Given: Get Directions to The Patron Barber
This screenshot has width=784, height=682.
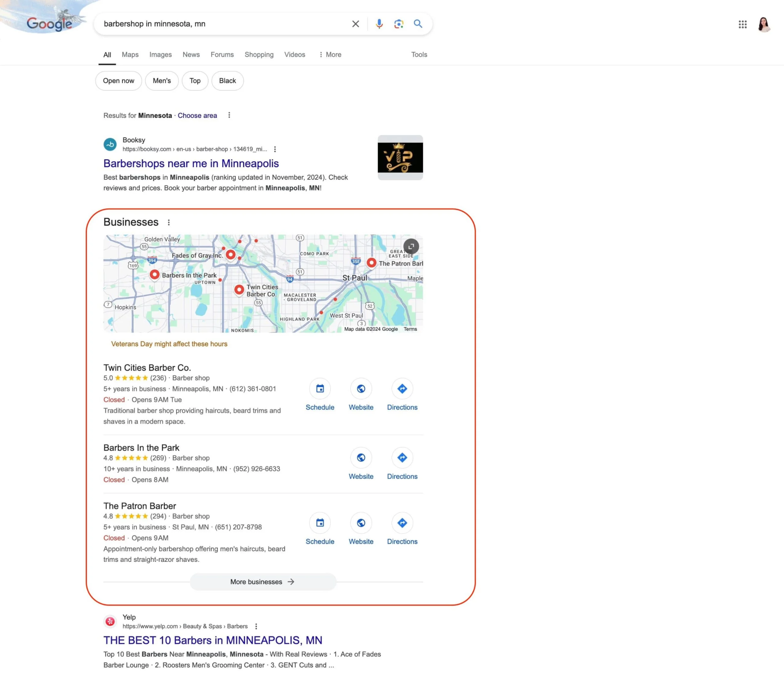Looking at the screenshot, I should 402,523.
